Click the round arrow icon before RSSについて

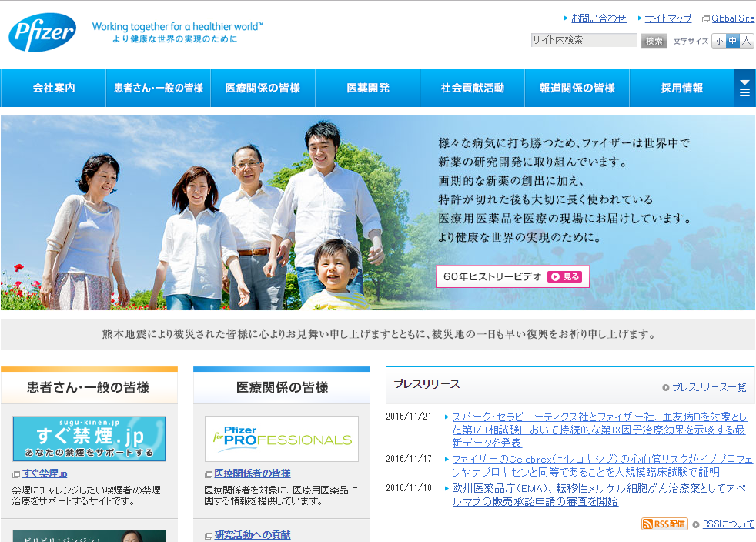pos(696,524)
